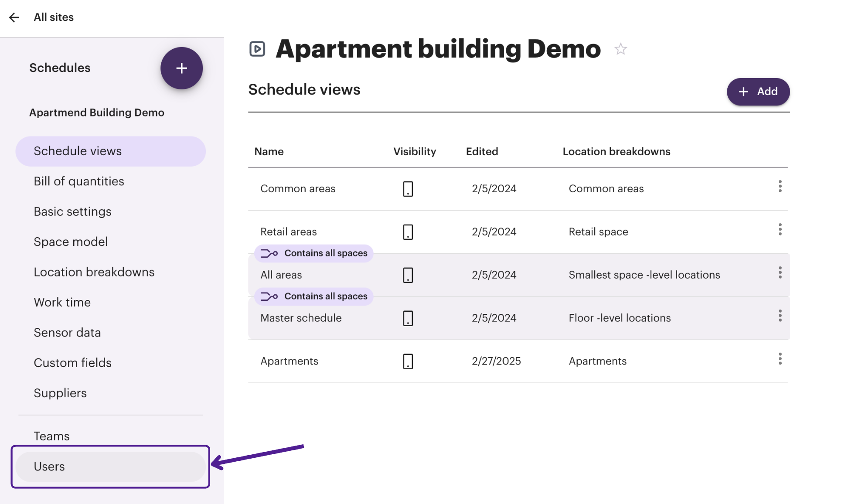Click the Visibility column header
Viewport: 845px width, 504px height.
tap(415, 152)
